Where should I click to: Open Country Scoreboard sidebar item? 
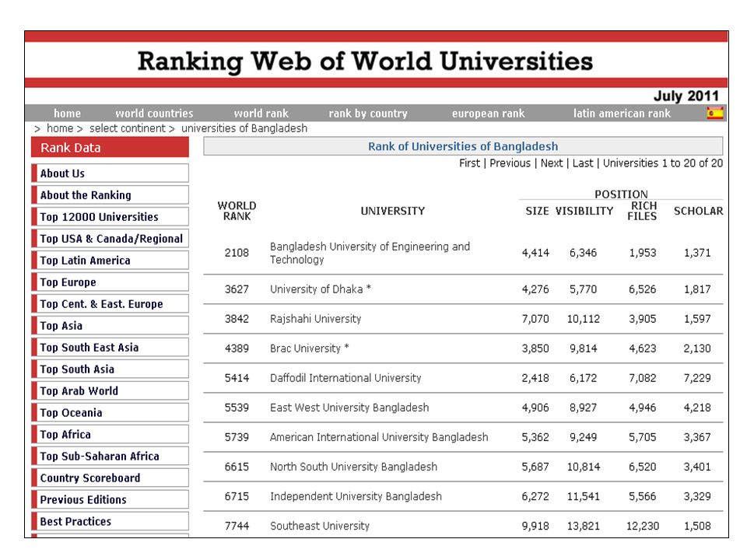click(110, 478)
